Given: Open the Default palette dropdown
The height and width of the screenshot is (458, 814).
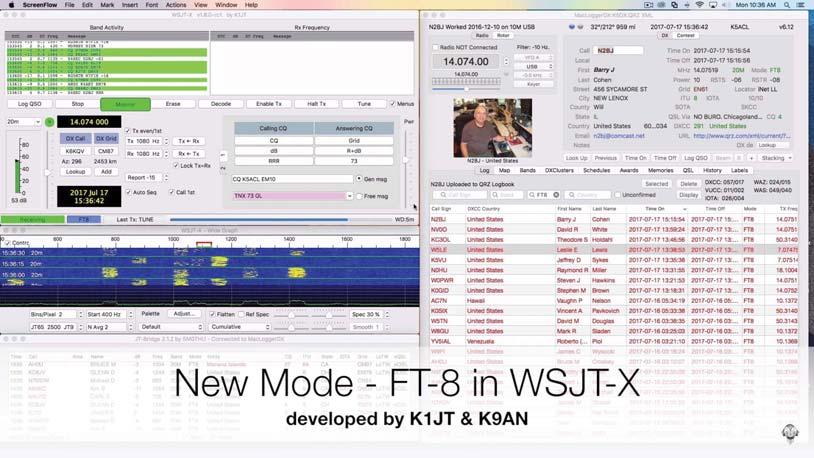Looking at the screenshot, I should [171, 327].
